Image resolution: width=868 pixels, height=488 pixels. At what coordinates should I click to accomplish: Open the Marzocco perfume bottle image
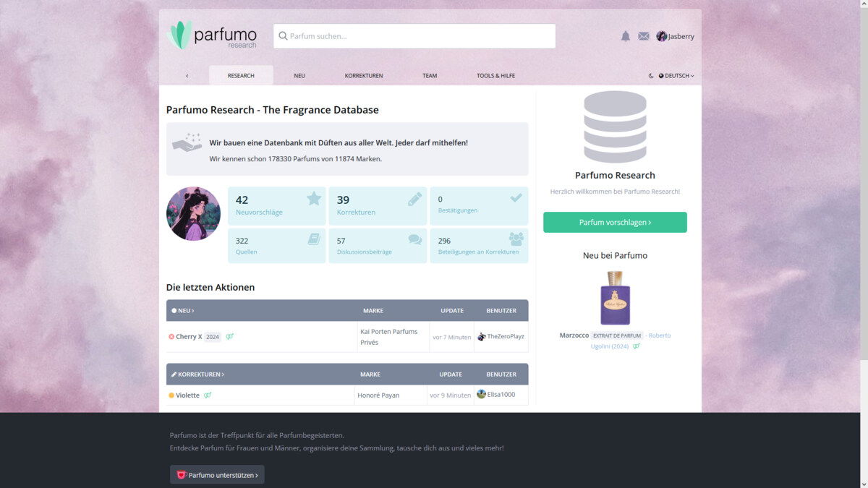[x=615, y=298]
